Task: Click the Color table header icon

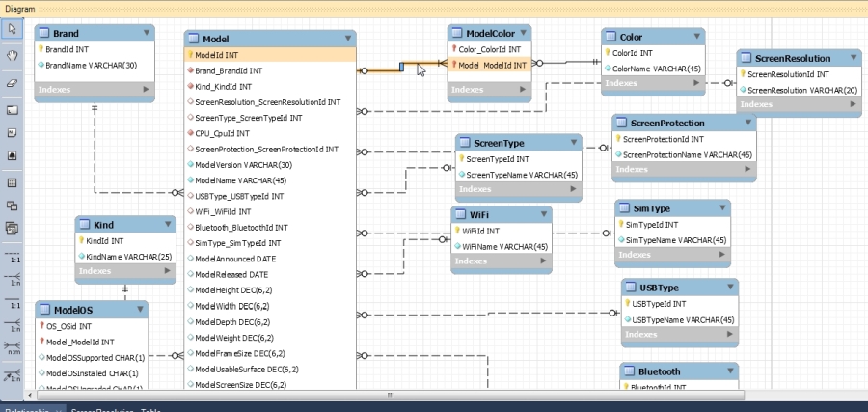Action: point(610,37)
